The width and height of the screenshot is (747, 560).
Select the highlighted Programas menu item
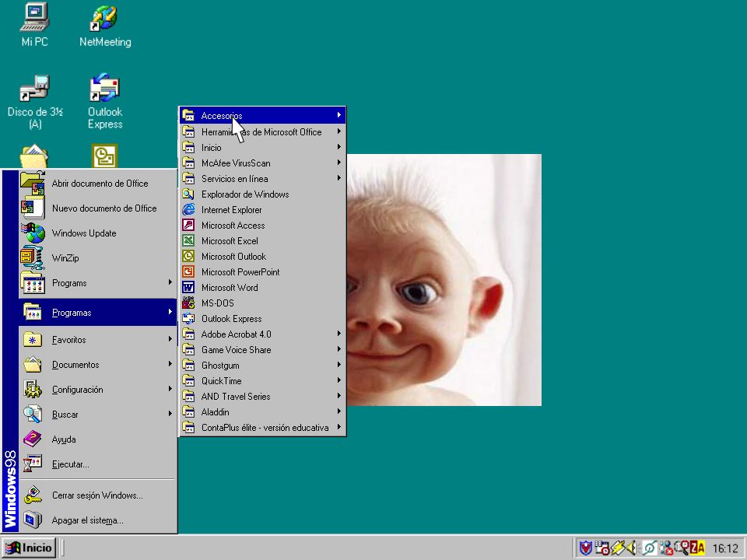98,313
